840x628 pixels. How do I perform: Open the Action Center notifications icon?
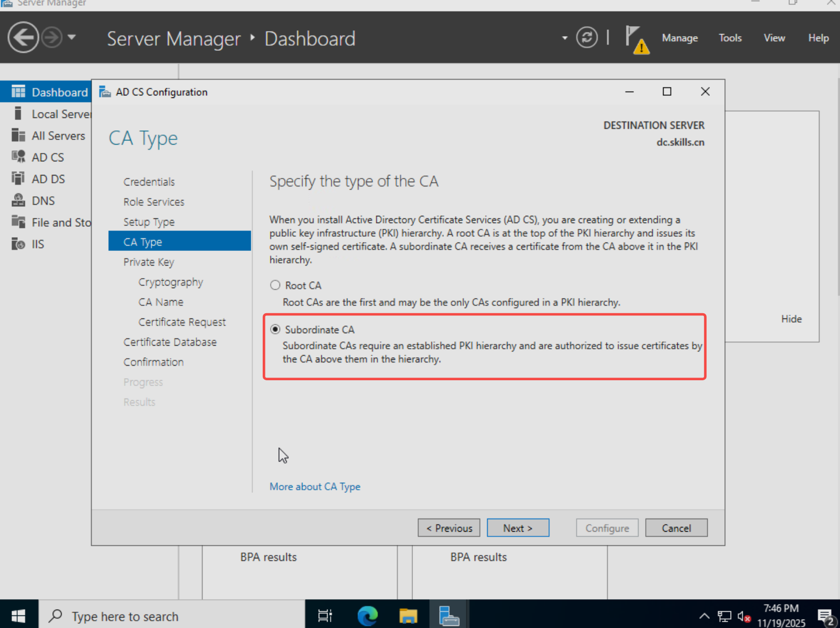point(826,616)
